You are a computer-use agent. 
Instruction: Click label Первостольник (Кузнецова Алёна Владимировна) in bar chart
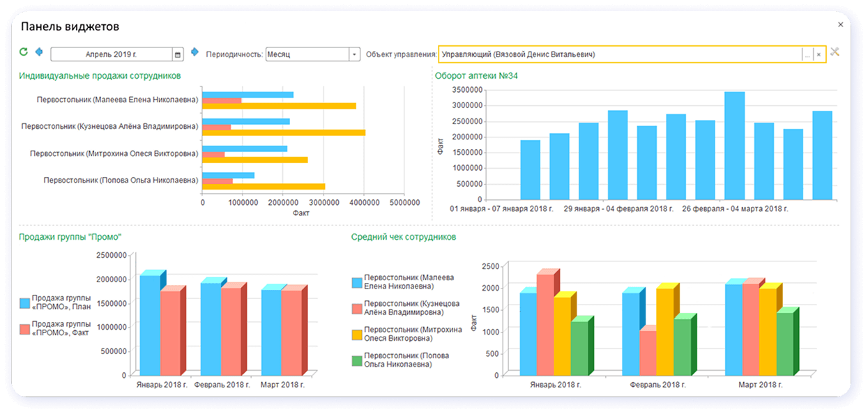pos(110,126)
